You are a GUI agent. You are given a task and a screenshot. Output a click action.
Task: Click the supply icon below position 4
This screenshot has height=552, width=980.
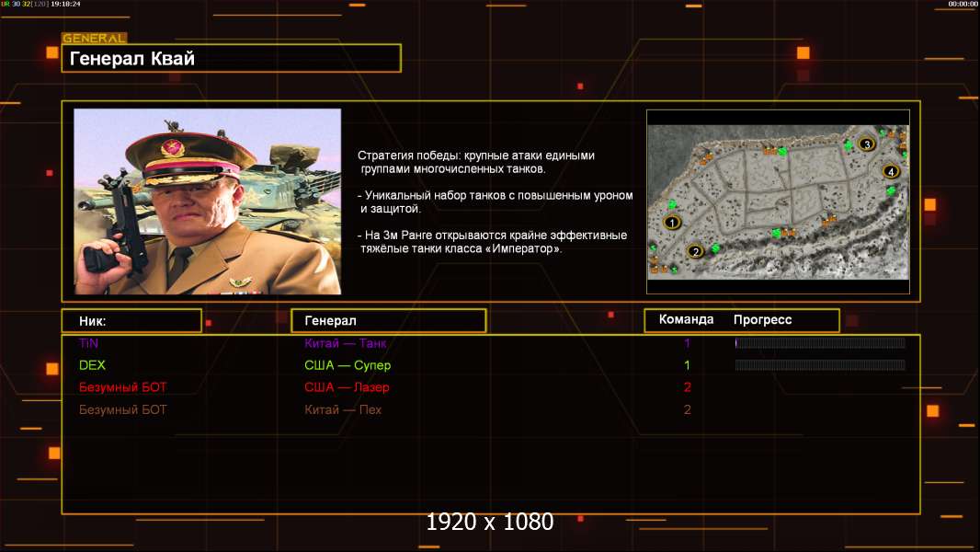(891, 190)
